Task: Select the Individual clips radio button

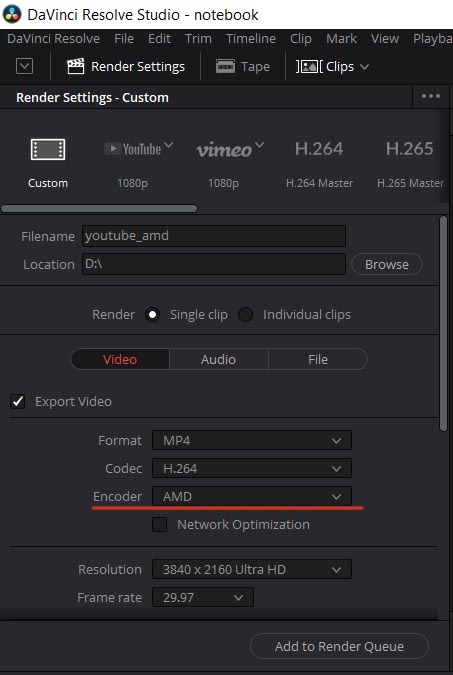Action: point(245,315)
